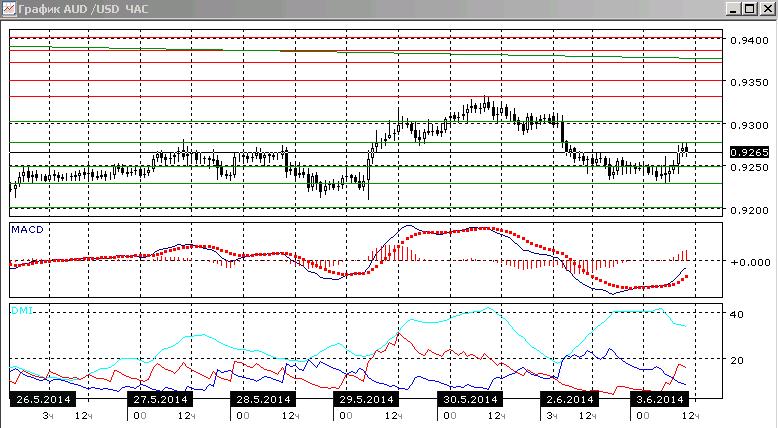This screenshot has height=428, width=778.
Task: Click the DMI indicator label
Action: 22,310
